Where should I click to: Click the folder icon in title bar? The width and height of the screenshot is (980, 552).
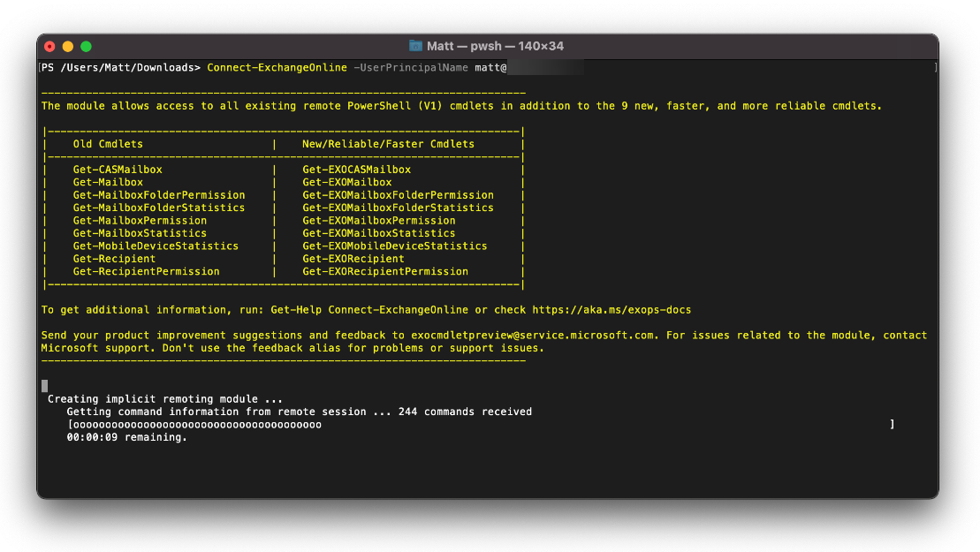415,46
